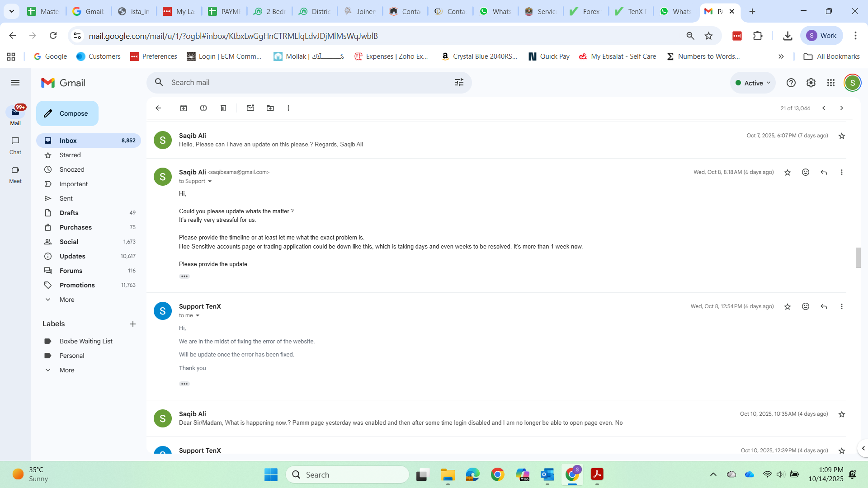Open the Move to folder icon
868x488 pixels.
pyautogui.click(x=270, y=108)
